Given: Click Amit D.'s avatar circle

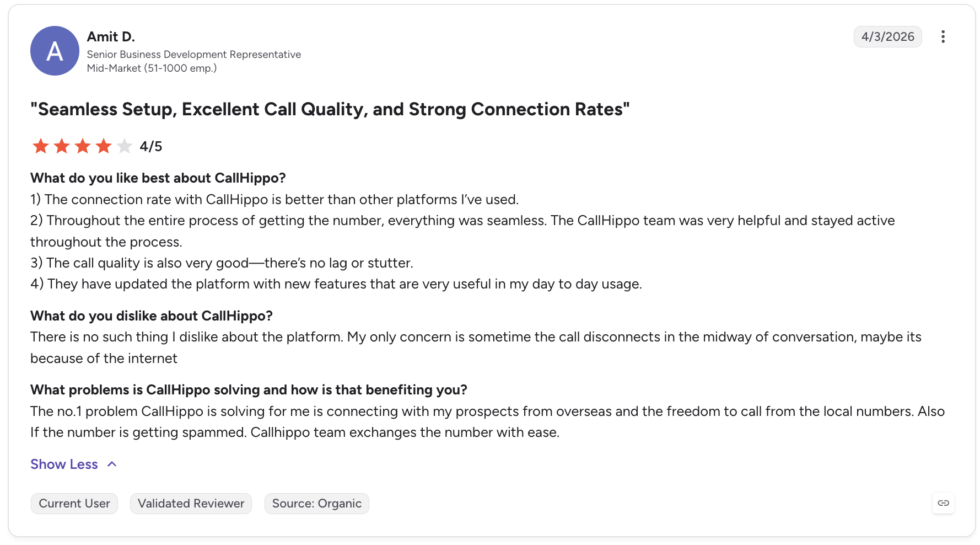Looking at the screenshot, I should (55, 51).
